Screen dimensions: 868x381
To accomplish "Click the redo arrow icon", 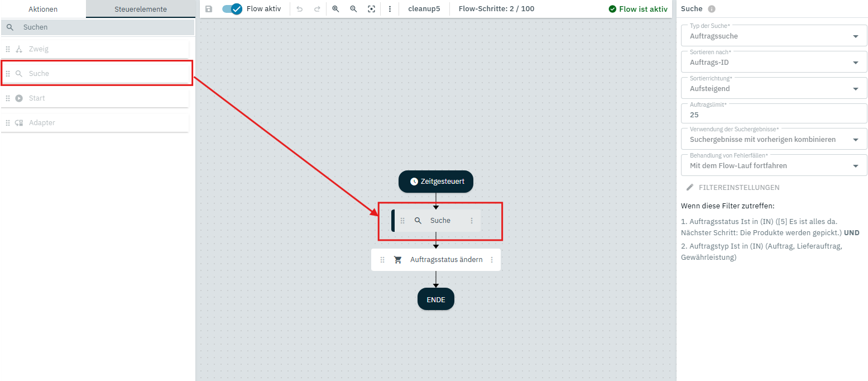I will (317, 9).
